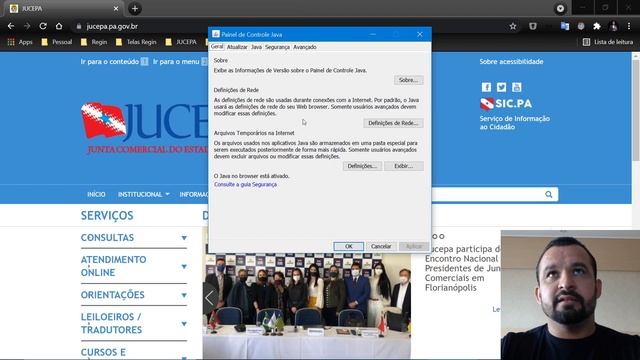Click the site search input field
This screenshot has height=360, width=640.
[x=488, y=194]
